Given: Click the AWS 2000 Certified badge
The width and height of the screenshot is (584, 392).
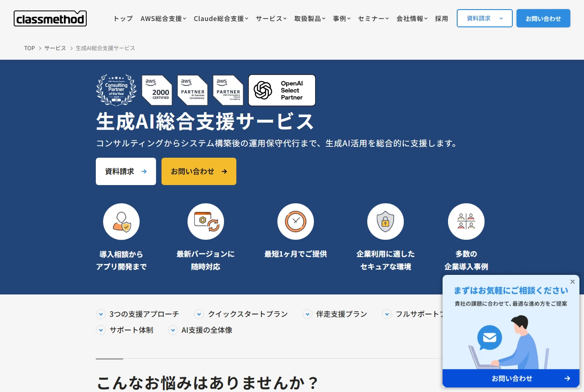Looking at the screenshot, I should coord(157,90).
